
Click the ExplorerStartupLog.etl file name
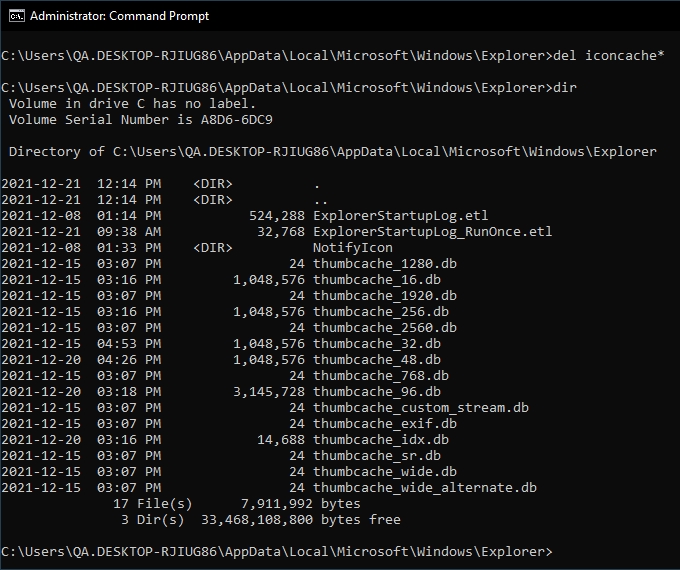(x=400, y=215)
